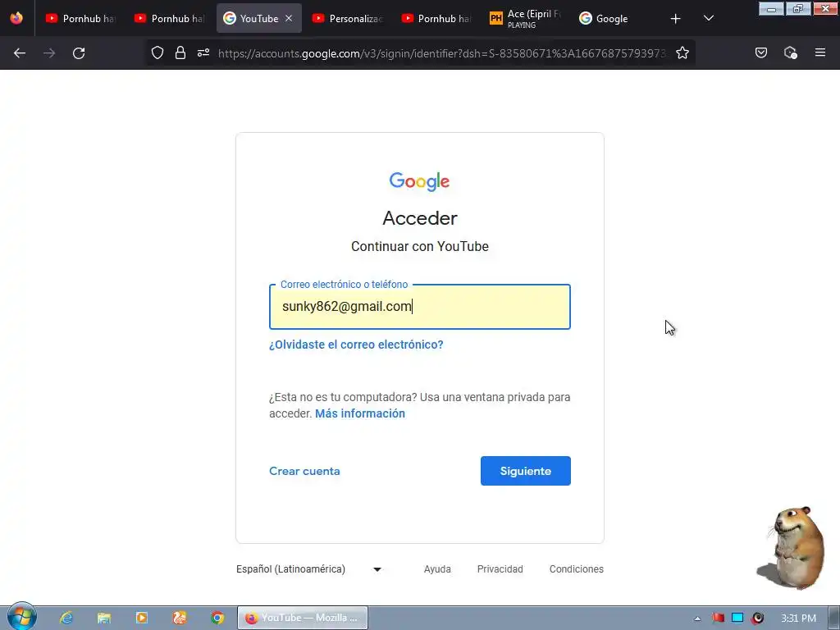Click the Firefox View icon in the tab bar
840x630 pixels.
(x=16, y=18)
